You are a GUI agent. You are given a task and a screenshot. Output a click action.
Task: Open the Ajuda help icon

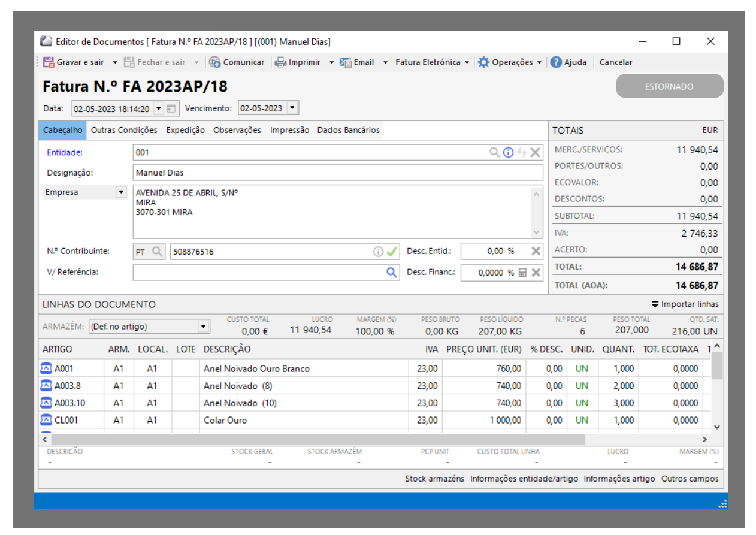[556, 62]
